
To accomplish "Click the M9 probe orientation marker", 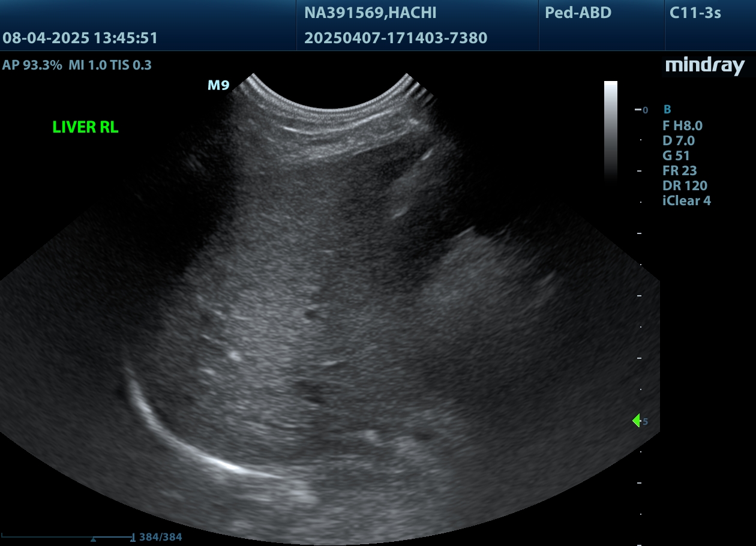I will click(218, 86).
